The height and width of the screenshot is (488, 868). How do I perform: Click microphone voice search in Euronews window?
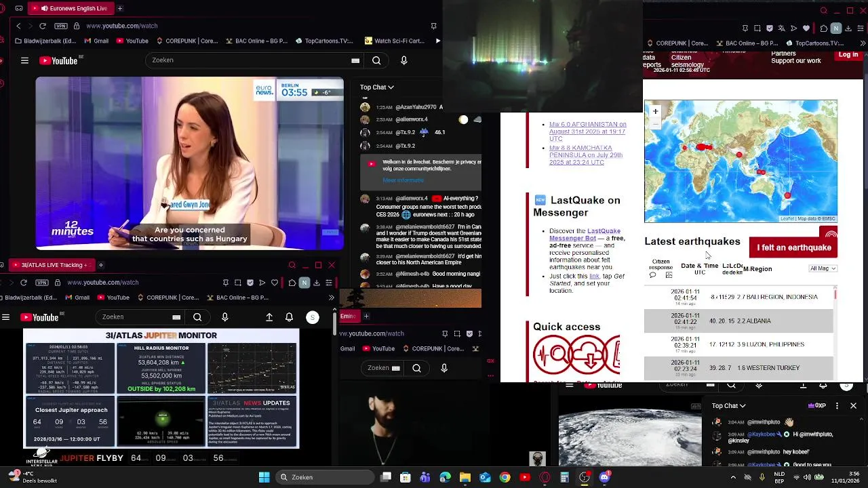click(404, 60)
